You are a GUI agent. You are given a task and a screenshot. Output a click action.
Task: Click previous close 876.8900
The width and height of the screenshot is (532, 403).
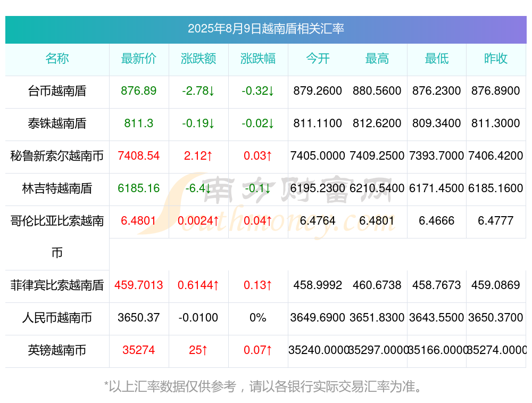point(496,91)
